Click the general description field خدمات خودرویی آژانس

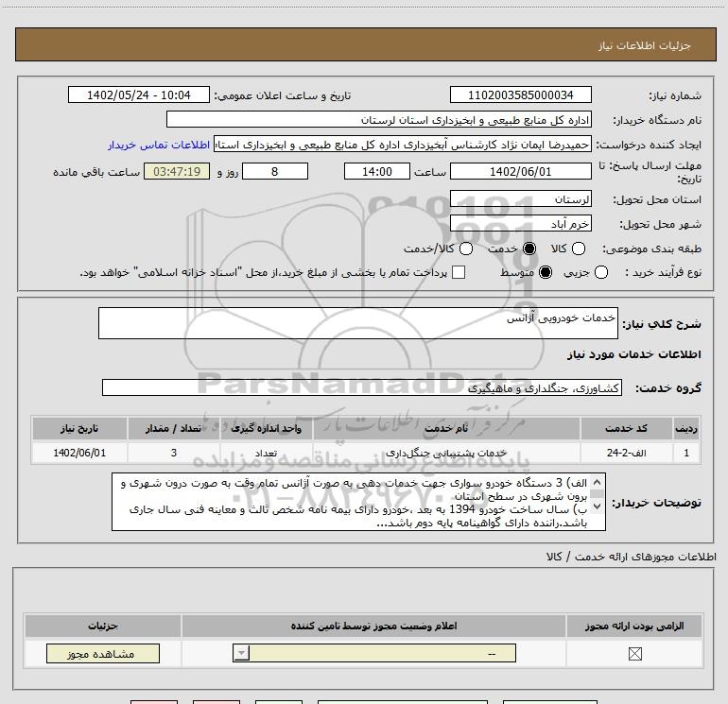358,323
